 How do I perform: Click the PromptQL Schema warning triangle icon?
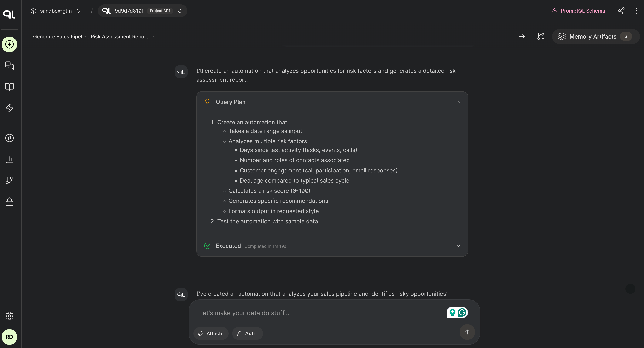[554, 11]
